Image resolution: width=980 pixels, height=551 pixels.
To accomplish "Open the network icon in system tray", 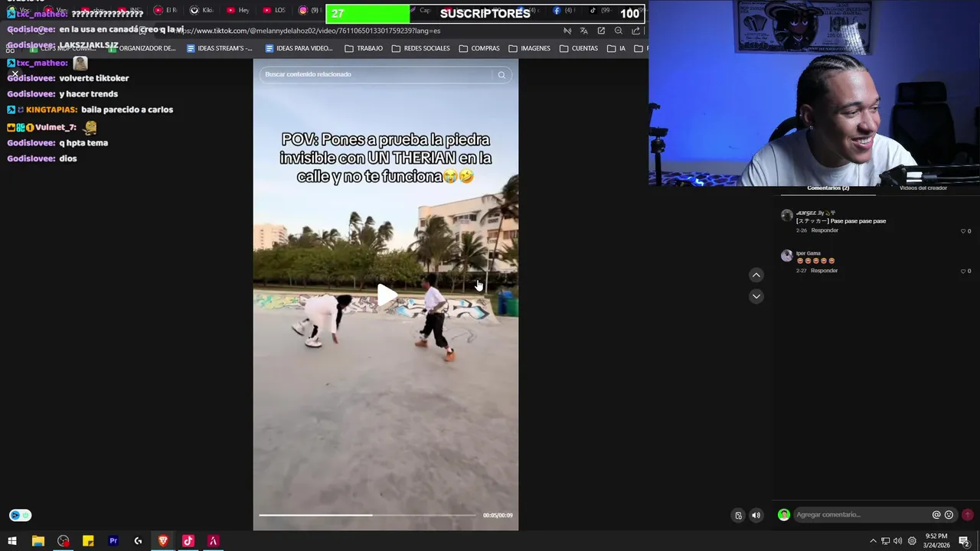I will [x=885, y=541].
